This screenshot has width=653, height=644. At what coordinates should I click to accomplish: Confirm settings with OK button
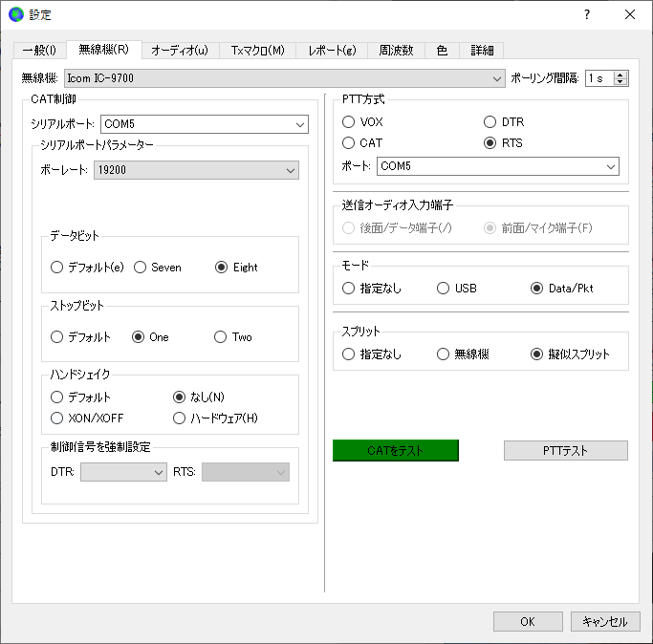(528, 621)
